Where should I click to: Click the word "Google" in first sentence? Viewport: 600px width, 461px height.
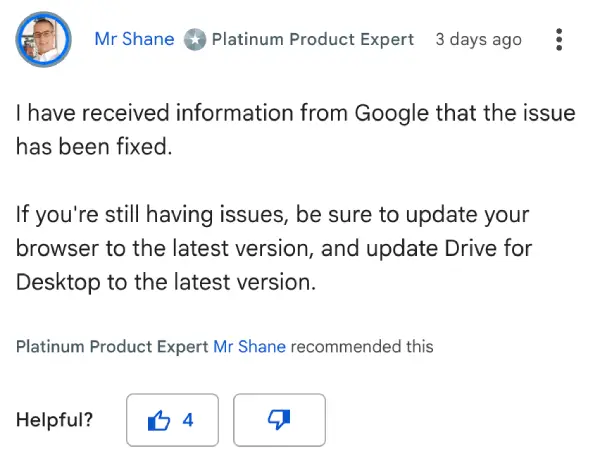(x=391, y=114)
